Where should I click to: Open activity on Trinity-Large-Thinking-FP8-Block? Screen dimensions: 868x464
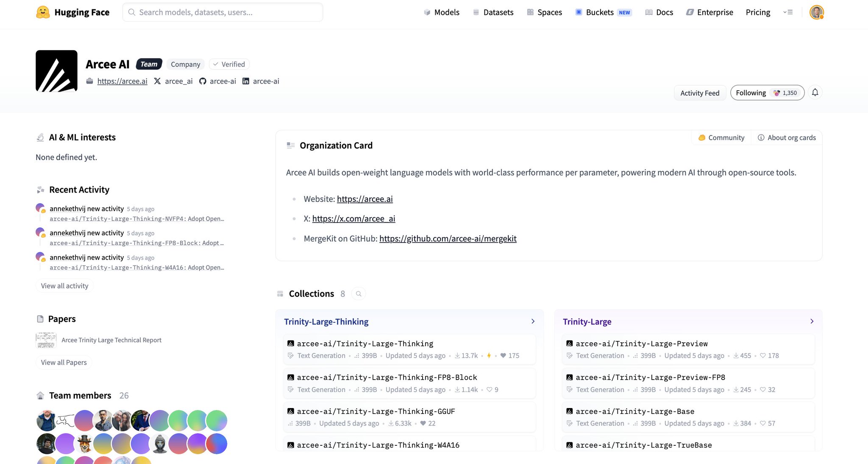point(136,243)
